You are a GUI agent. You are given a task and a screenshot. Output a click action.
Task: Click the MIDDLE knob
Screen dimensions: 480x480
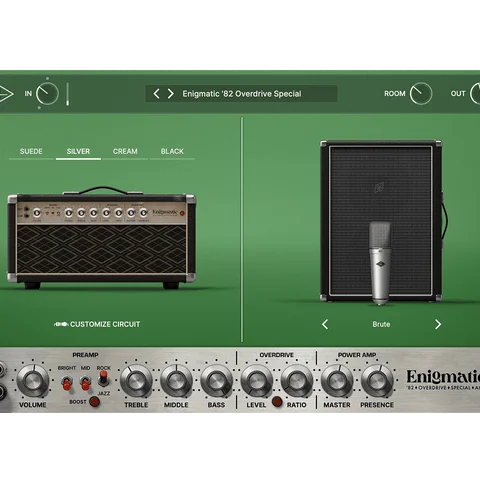(176, 381)
